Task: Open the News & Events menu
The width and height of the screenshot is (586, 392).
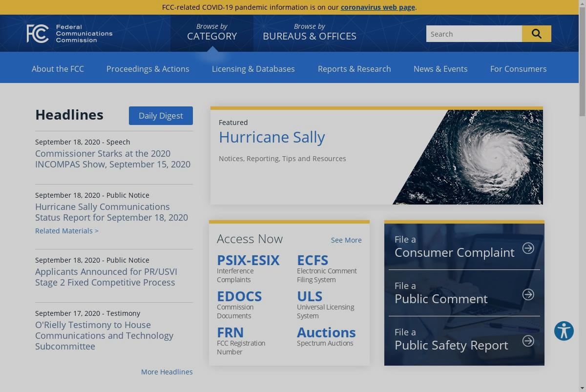Action: (x=440, y=69)
